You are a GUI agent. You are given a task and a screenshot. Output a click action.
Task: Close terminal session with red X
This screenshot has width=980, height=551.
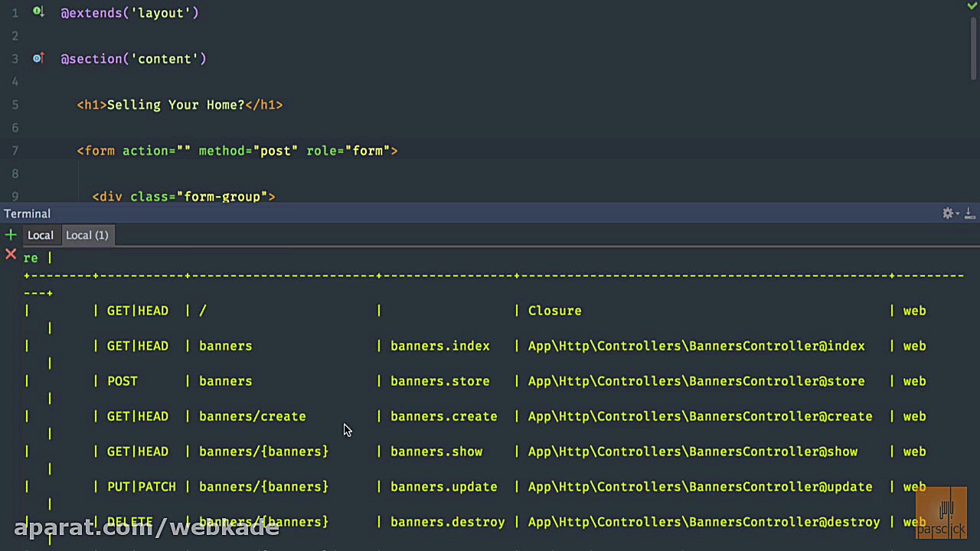click(x=11, y=254)
